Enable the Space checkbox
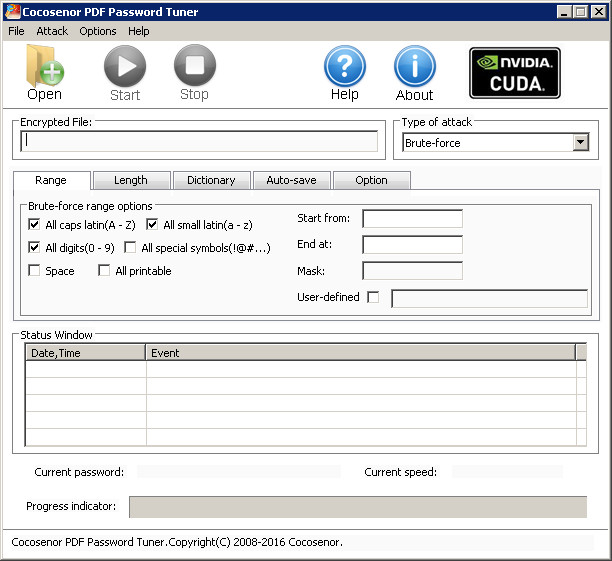The height and width of the screenshot is (561, 612). click(x=34, y=271)
